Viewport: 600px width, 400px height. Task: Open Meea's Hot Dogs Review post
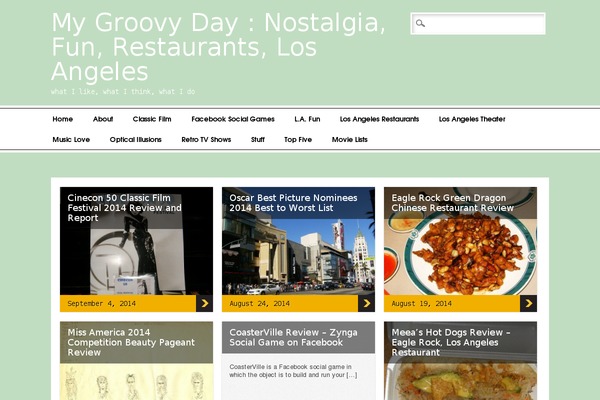click(x=451, y=342)
